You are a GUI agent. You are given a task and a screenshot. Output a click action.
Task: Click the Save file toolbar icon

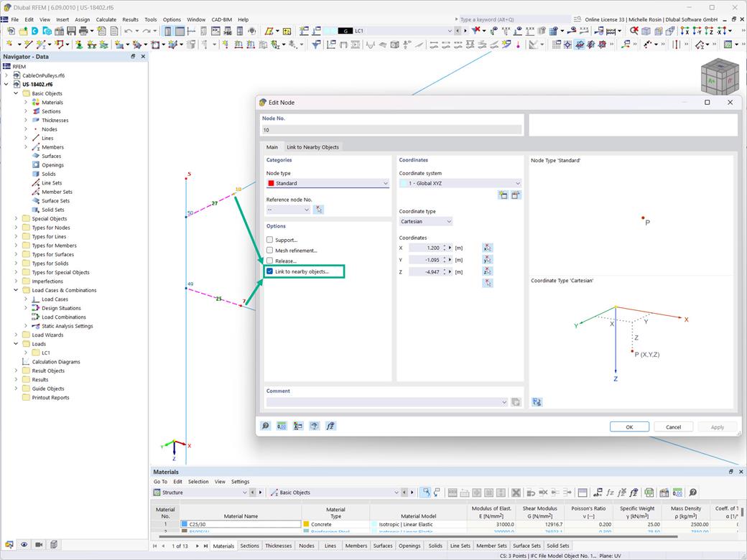click(71, 31)
